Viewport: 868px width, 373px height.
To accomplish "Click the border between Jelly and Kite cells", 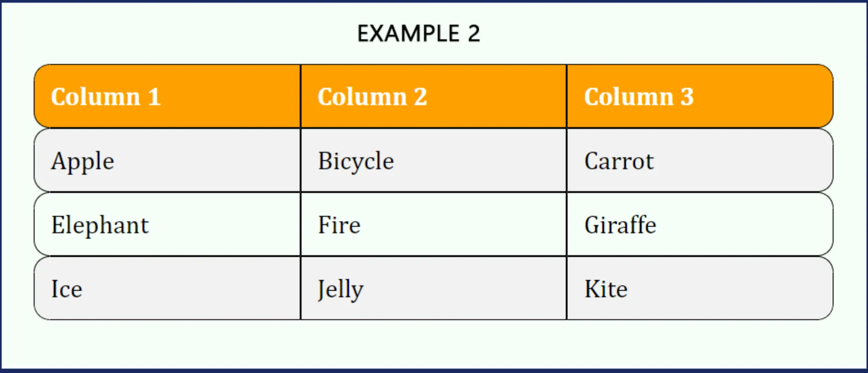I will click(x=566, y=288).
